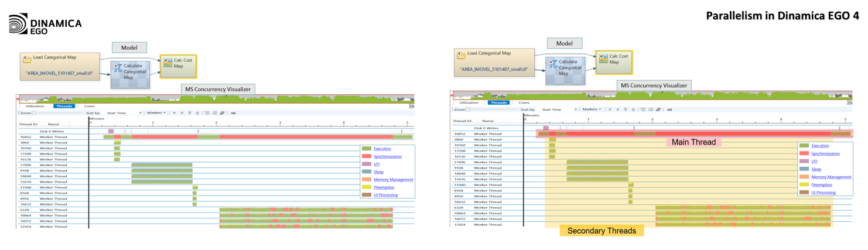Click the Dinamica EGO spiral logo
Viewport: 868px width, 250px height.
18,23
